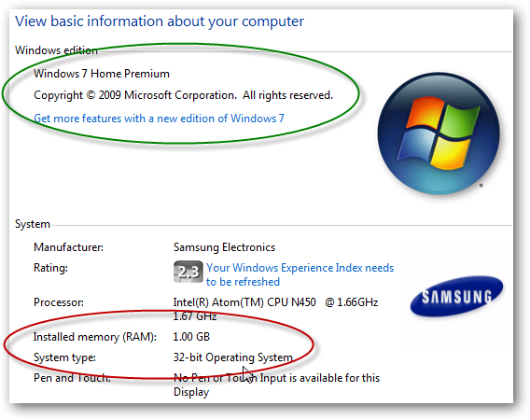Click the Samsung manufacturer logo
The height and width of the screenshot is (420, 530).
[456, 297]
